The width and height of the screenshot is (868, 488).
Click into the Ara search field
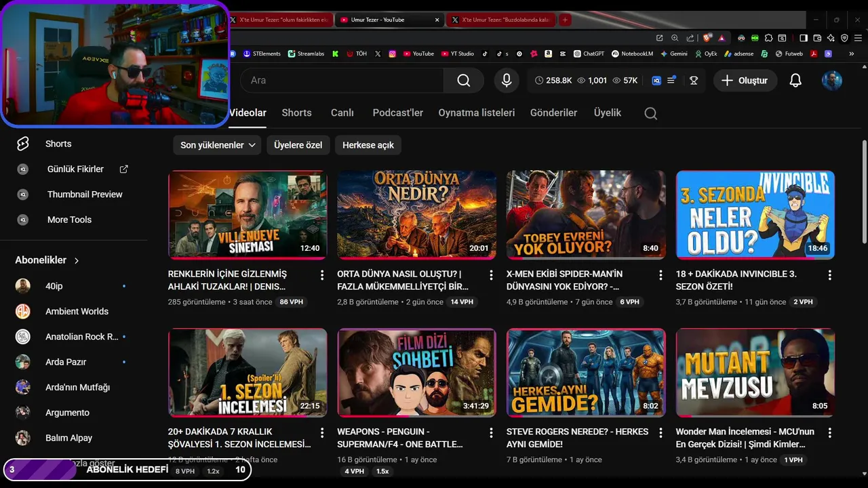[x=342, y=80]
